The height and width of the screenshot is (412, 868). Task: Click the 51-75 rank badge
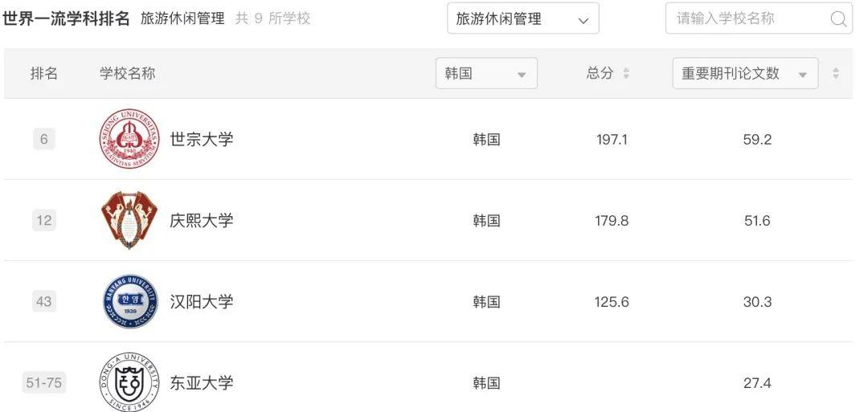43,383
